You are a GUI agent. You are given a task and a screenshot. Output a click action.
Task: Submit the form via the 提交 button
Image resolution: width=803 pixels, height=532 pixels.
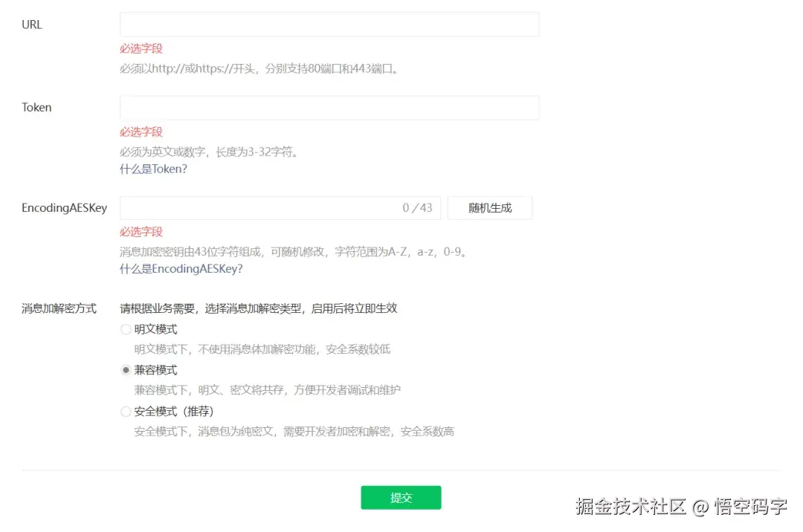(401, 498)
